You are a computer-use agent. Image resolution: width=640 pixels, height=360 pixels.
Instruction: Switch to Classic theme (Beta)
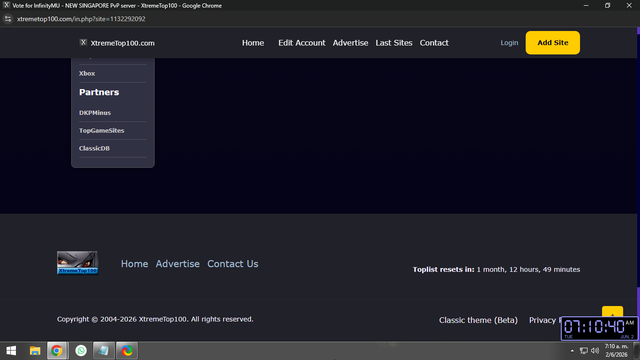478,320
